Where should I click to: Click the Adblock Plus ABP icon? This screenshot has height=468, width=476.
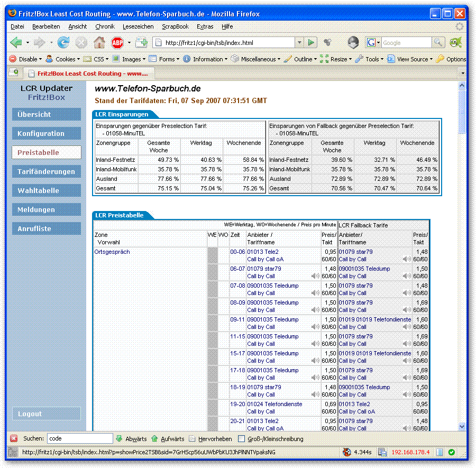117,43
